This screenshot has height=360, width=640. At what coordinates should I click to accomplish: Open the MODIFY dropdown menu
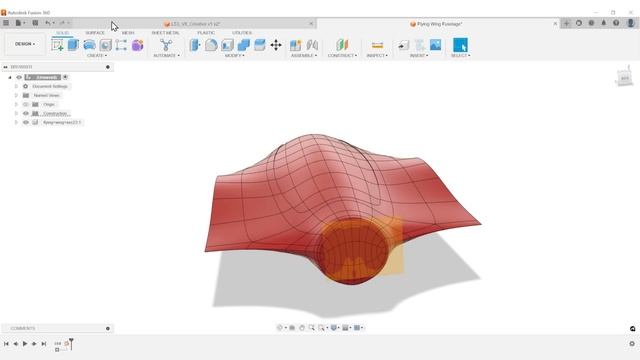click(x=235, y=56)
